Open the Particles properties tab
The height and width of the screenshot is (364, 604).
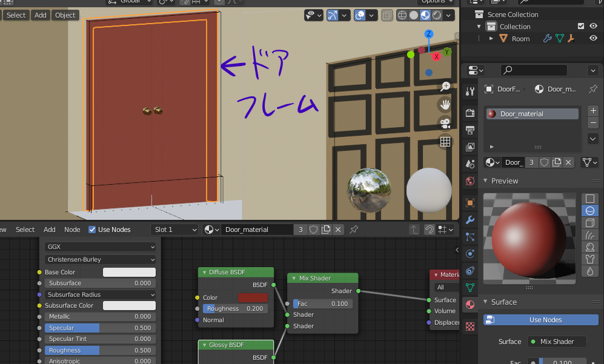tap(470, 237)
